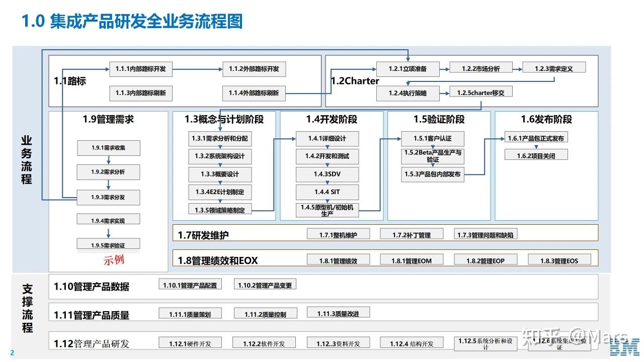Select the 1.2.3需求定义 box
The height and width of the screenshot is (362, 644).
click(x=554, y=67)
